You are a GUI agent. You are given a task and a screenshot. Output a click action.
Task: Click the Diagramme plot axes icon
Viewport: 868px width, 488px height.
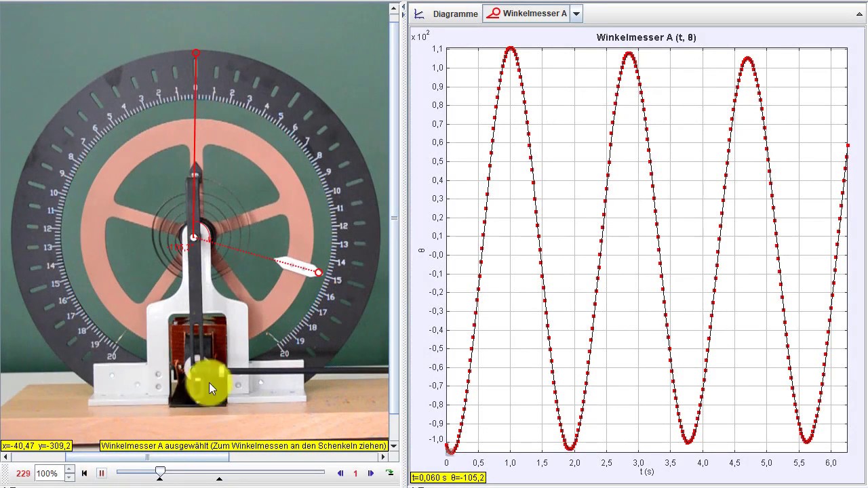pyautogui.click(x=420, y=14)
